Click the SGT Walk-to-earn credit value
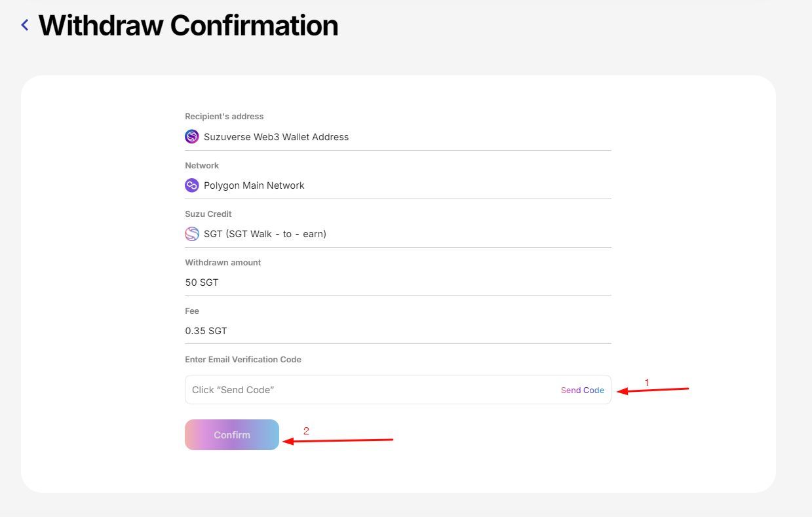The height and width of the screenshot is (517, 812). tap(265, 234)
